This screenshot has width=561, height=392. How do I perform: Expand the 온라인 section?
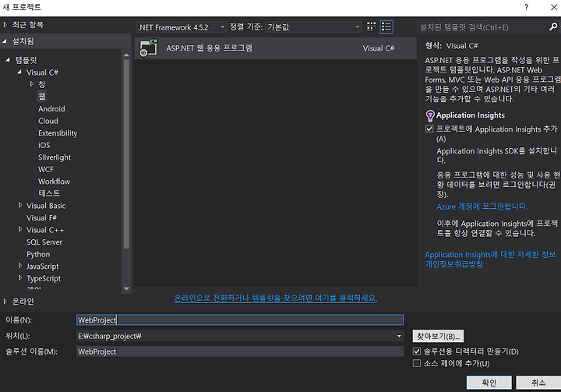tap(5, 302)
